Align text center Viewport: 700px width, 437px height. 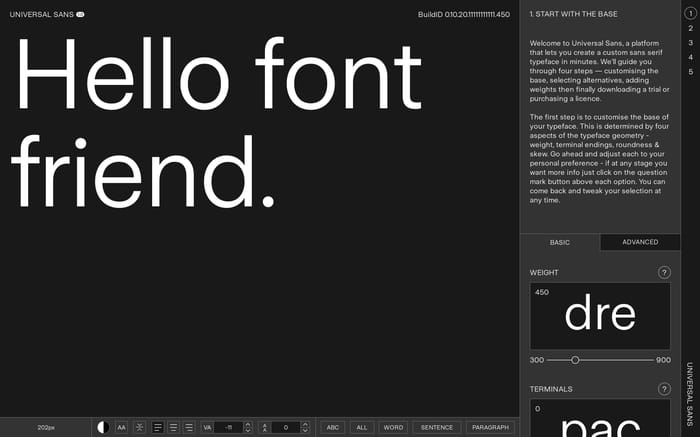tap(173, 427)
